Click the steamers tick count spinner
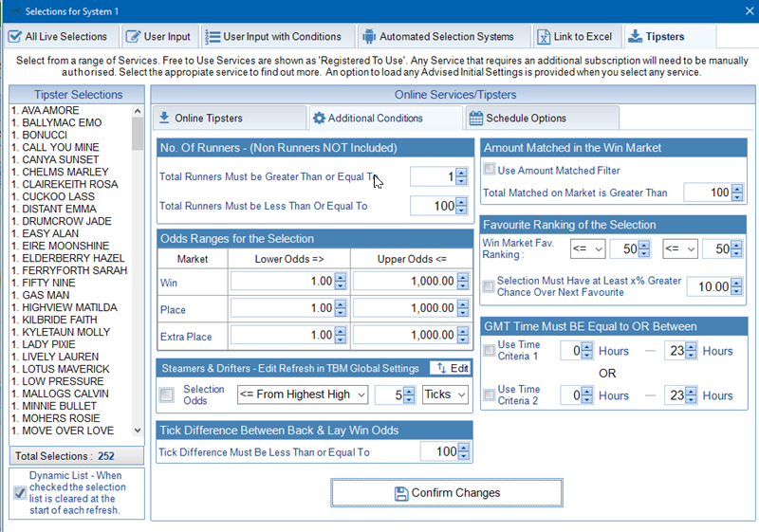Image resolution: width=759 pixels, height=532 pixels. [409, 394]
